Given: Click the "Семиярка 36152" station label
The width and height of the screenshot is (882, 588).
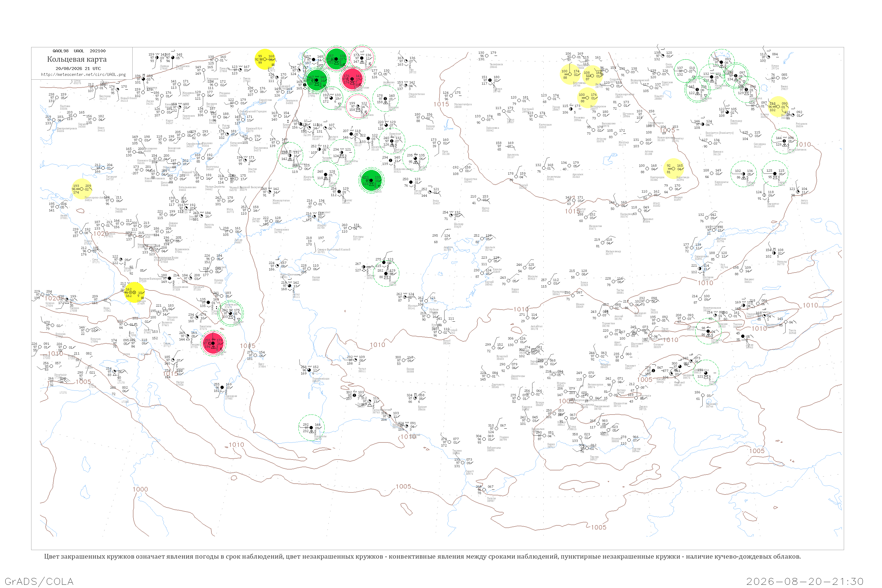Looking at the screenshot, I should click(x=759, y=146).
